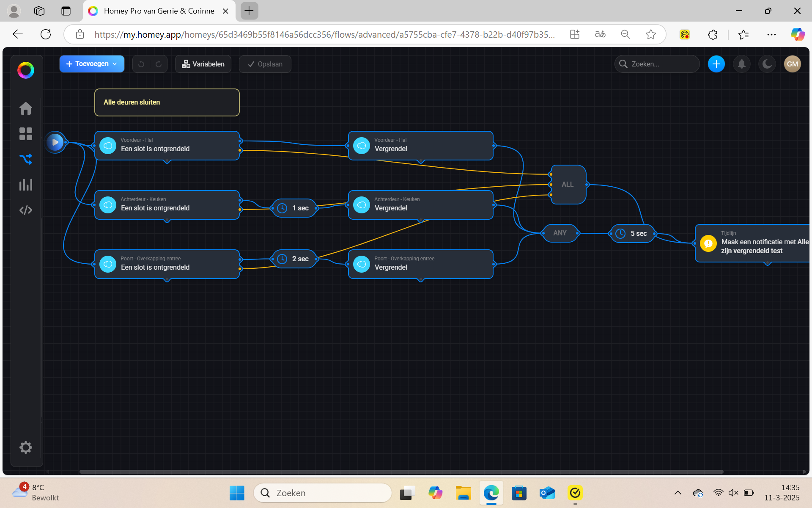Open the Home icon in sidebar
812x508 pixels.
click(x=26, y=108)
